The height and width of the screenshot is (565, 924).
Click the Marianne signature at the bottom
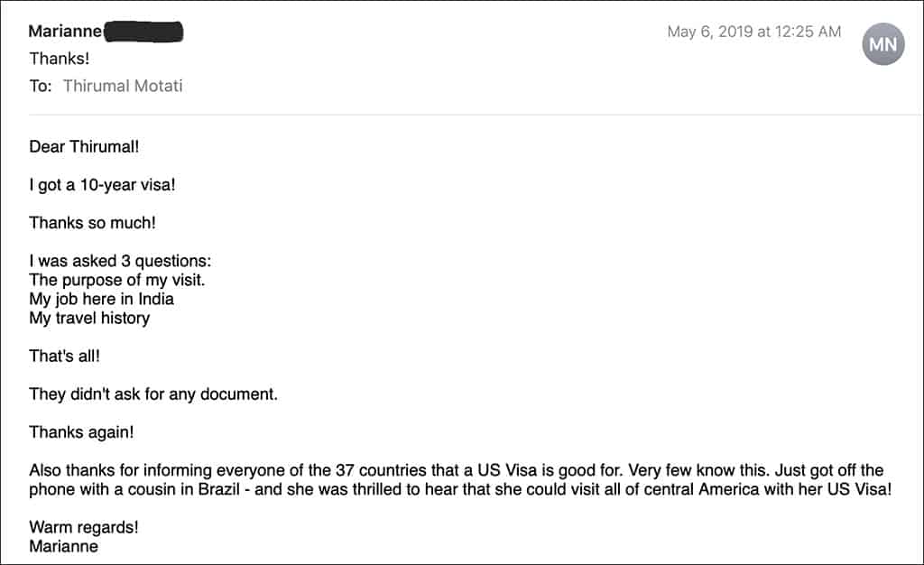click(x=64, y=546)
